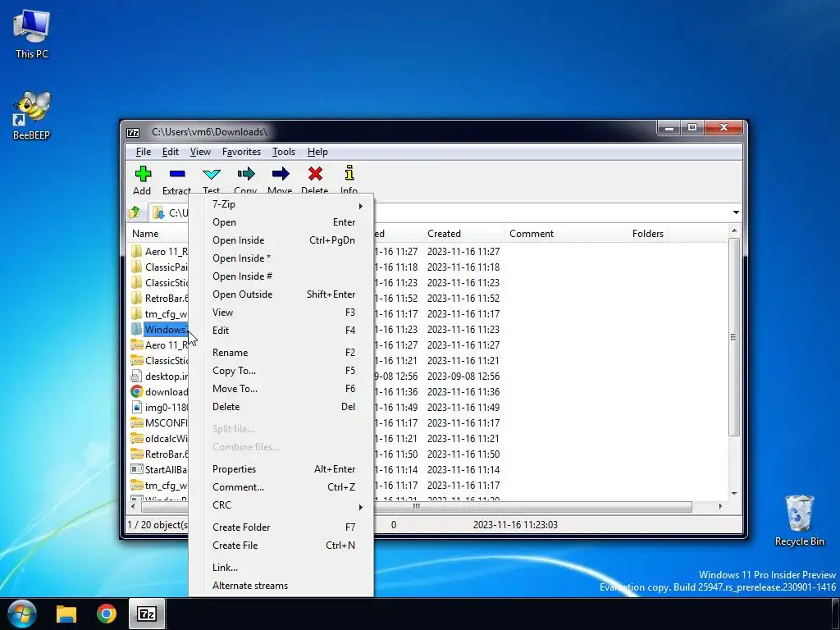Screen dimensions: 840x630
Task: Open the Edit menu in the menu bar
Action: pyautogui.click(x=171, y=152)
